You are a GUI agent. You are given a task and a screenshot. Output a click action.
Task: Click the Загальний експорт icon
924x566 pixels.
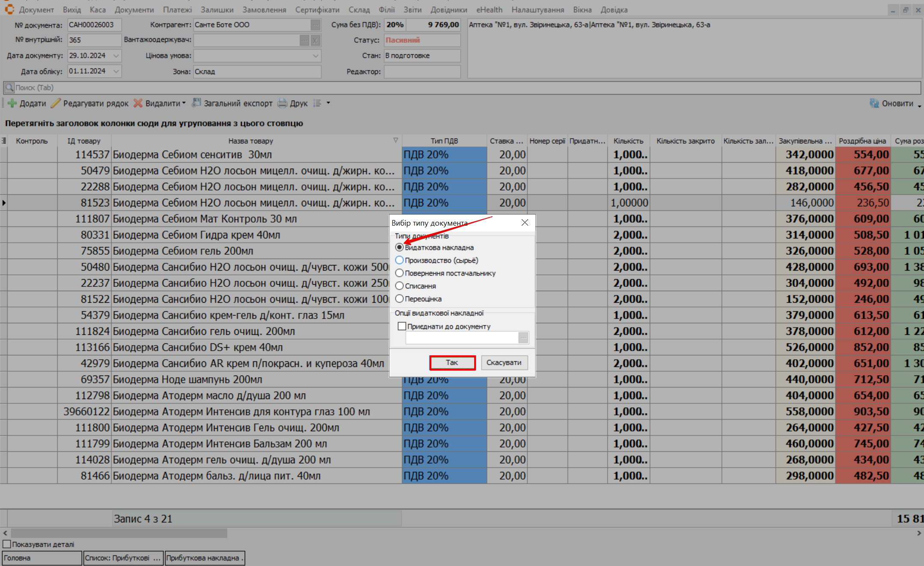coord(196,103)
